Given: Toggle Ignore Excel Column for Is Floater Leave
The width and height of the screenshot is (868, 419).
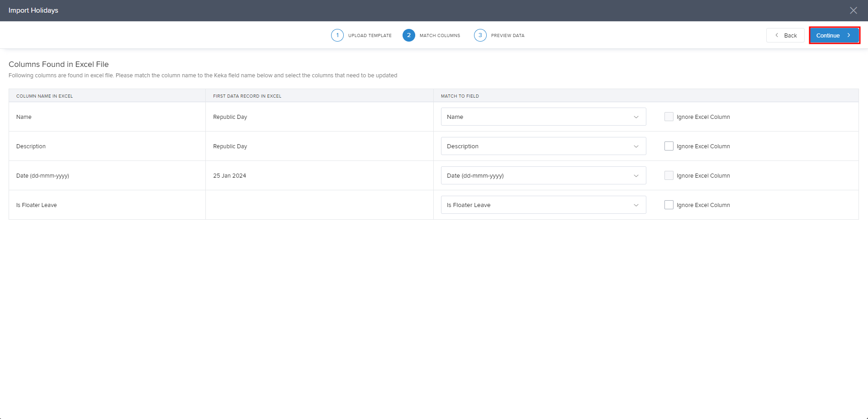Looking at the screenshot, I should [x=669, y=205].
